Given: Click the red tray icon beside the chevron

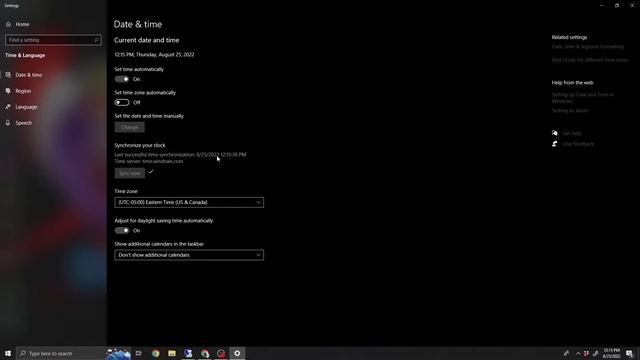Looking at the screenshot, I should pos(587,353).
